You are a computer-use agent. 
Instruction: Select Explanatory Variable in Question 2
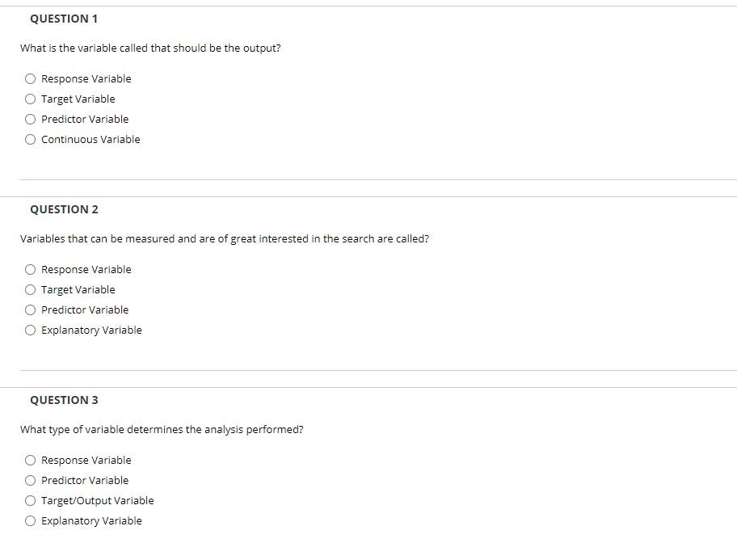tap(31, 330)
